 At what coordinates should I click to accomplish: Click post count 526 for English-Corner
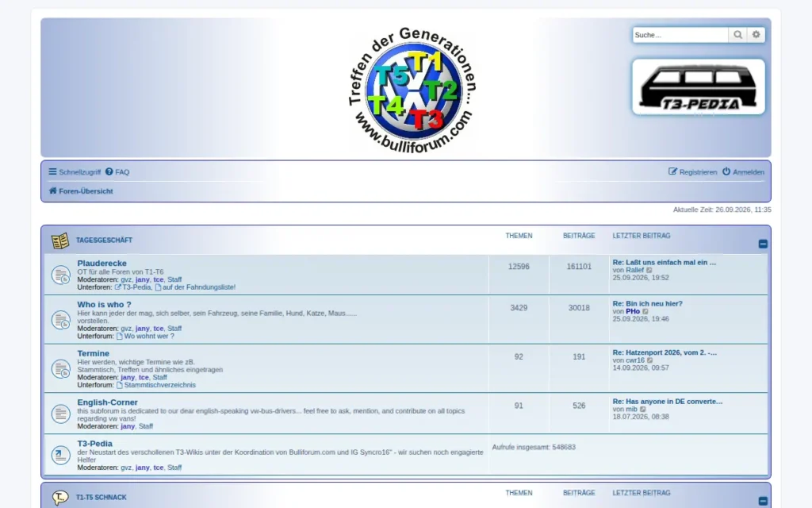[x=579, y=406]
